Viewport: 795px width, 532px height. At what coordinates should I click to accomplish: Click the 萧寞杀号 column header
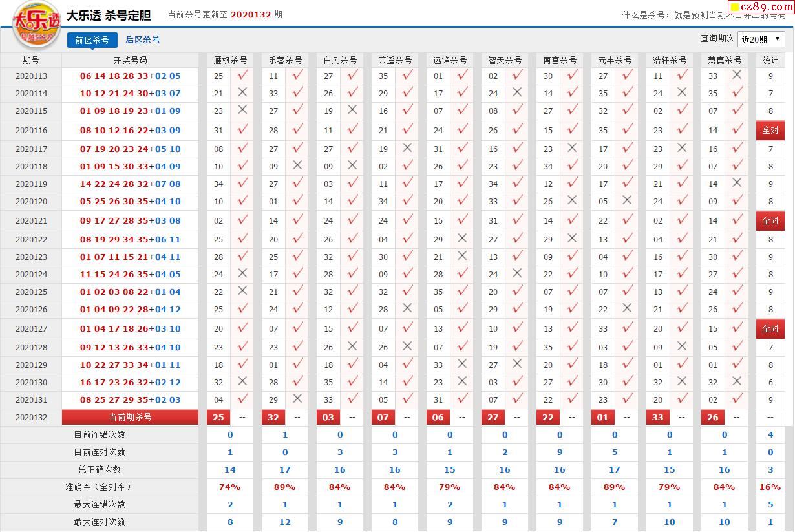(x=725, y=60)
